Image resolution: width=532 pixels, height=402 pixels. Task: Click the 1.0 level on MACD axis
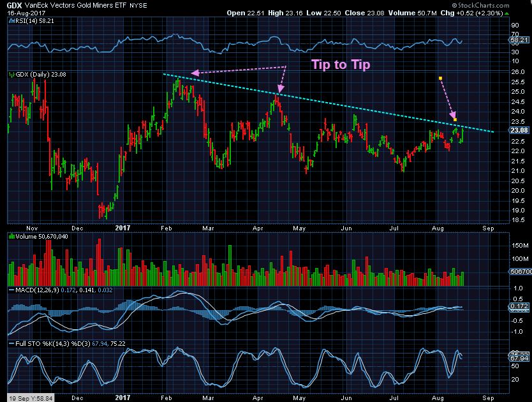click(x=518, y=288)
